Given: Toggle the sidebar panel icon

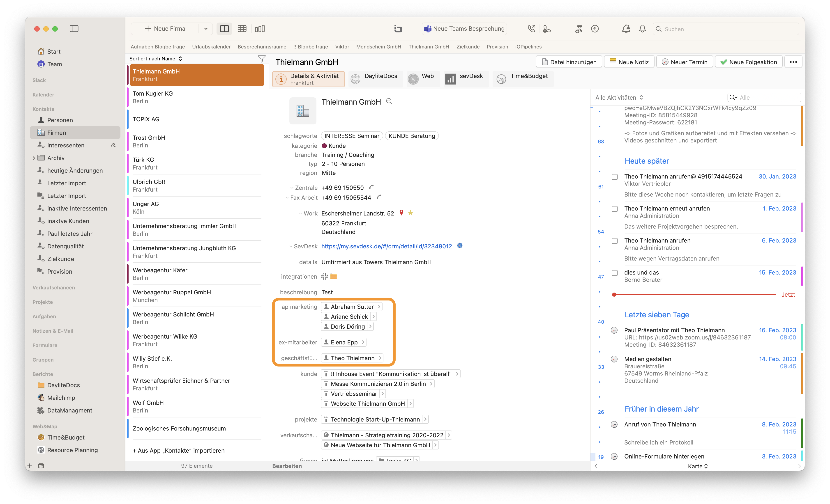Looking at the screenshot, I should (x=74, y=29).
